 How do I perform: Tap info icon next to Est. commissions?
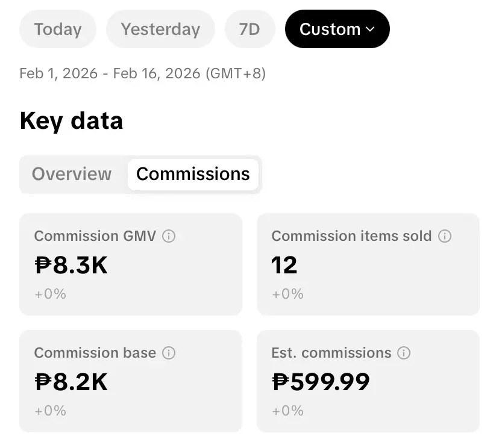[x=404, y=353]
